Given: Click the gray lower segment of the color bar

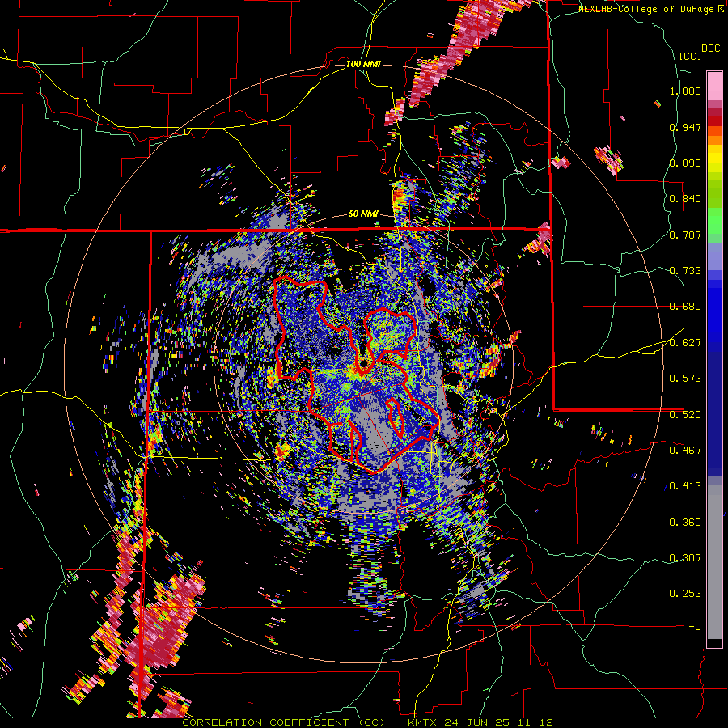Looking at the screenshot, I should pyautogui.click(x=714, y=562).
